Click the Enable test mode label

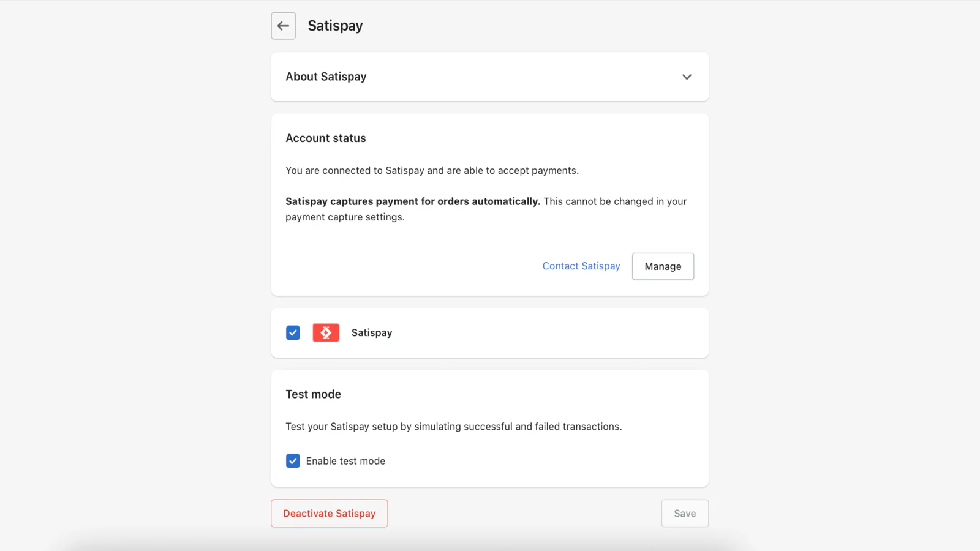[345, 461]
